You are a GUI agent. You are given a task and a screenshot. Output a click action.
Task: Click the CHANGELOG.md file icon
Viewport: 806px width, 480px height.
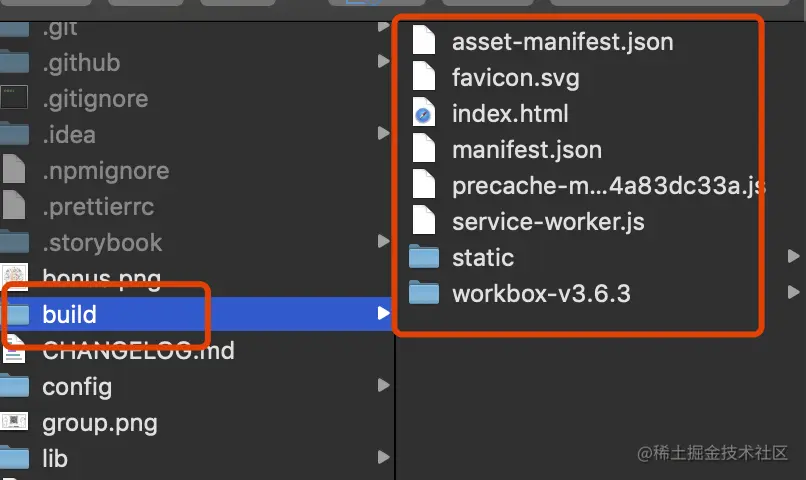(14, 349)
